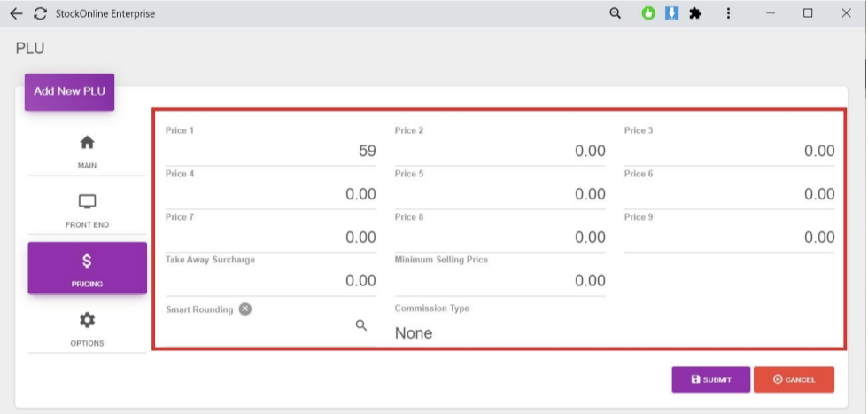Open the puzzle-piece extensions menu
This screenshot has height=414, width=868.
pos(695,13)
